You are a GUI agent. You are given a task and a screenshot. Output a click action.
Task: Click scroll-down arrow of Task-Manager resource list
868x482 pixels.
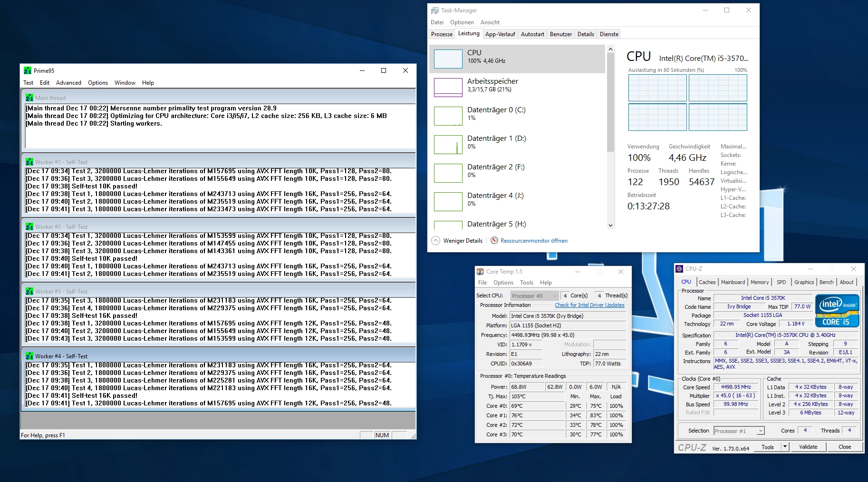[611, 226]
